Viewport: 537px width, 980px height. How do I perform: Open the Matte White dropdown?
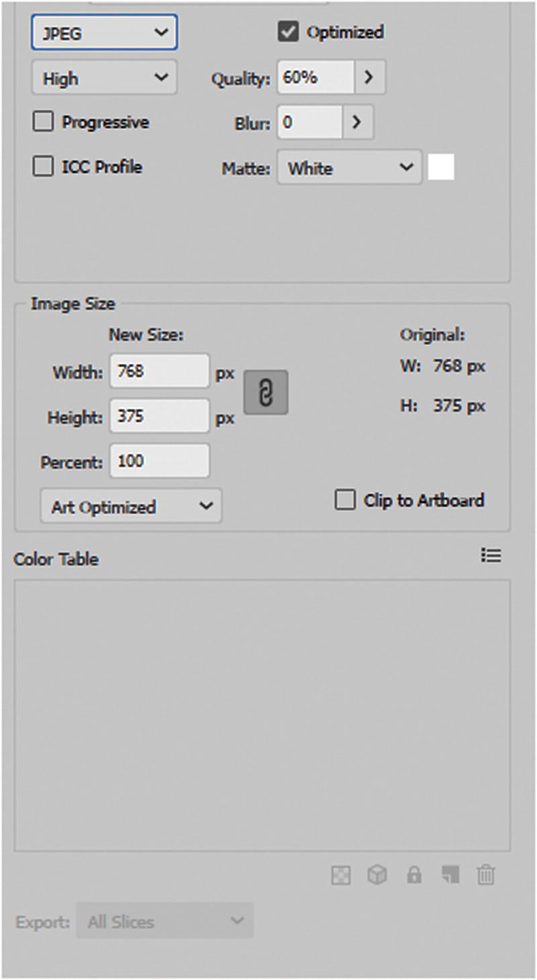point(349,168)
